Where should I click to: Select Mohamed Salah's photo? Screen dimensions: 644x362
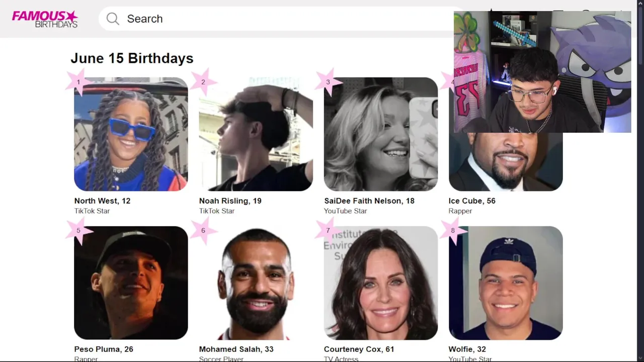pyautogui.click(x=256, y=283)
